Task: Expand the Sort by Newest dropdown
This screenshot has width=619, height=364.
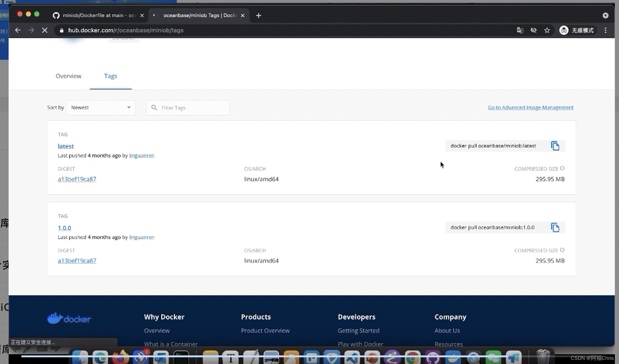Action: pyautogui.click(x=101, y=108)
